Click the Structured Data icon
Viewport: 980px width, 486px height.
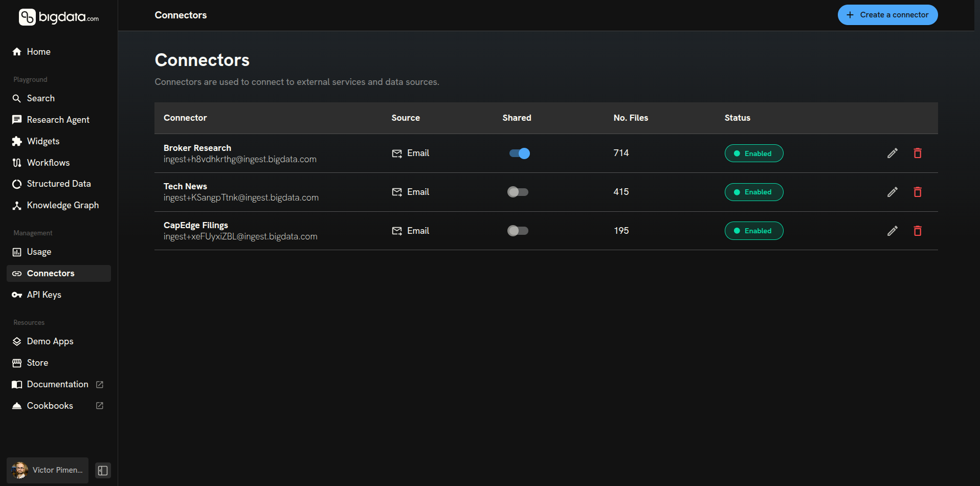coord(17,184)
